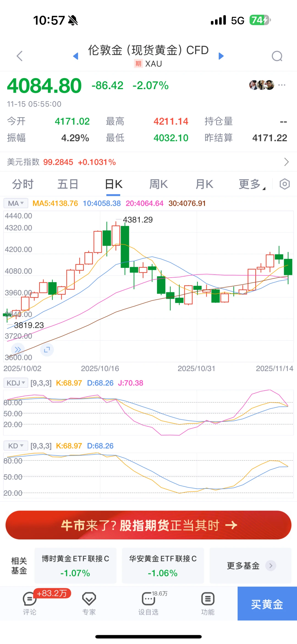Image resolution: width=297 pixels, height=644 pixels.
Task: Tap the +83.2万 comment count badge
Action: pos(52,593)
